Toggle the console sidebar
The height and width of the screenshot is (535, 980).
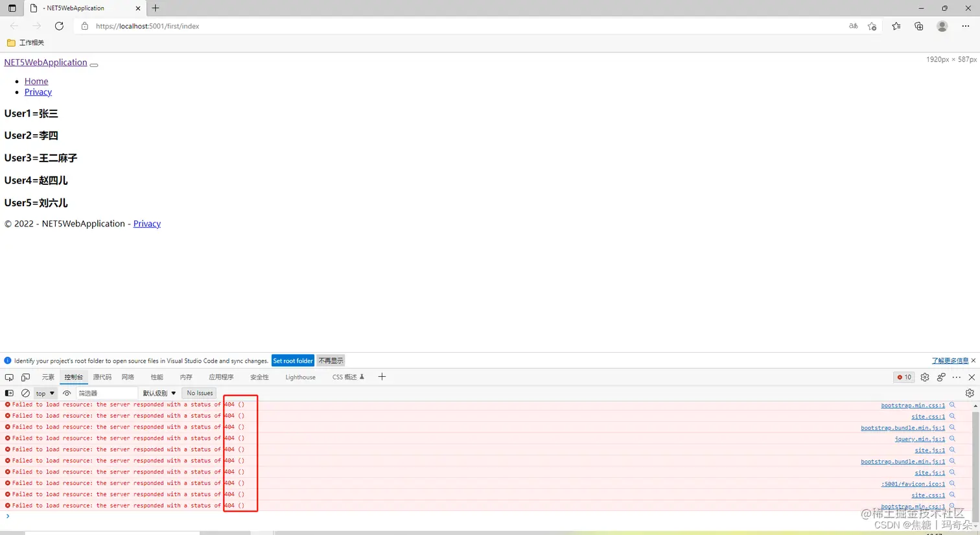click(9, 393)
